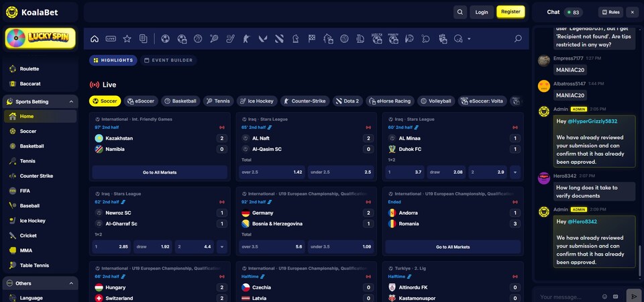Screen dimensions: 644x302
Task: Open the GIF keyboard icon in chat
Action: click(615, 297)
